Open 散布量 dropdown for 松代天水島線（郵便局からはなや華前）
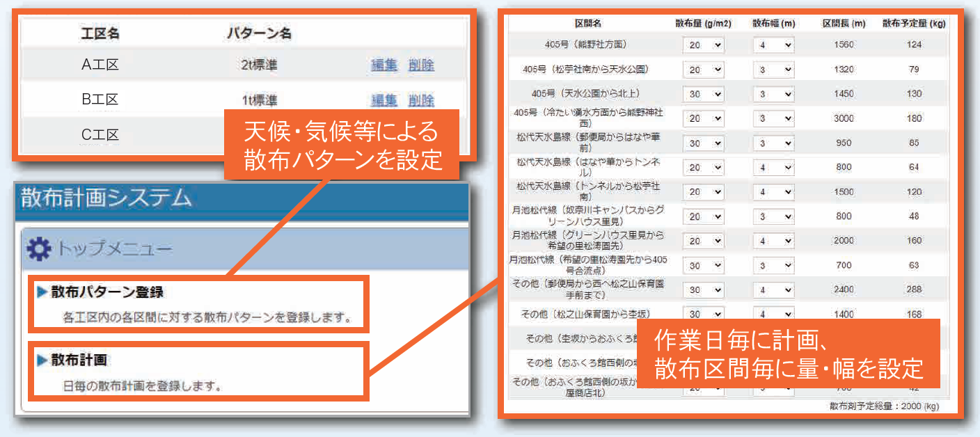980x437 pixels. [x=703, y=143]
